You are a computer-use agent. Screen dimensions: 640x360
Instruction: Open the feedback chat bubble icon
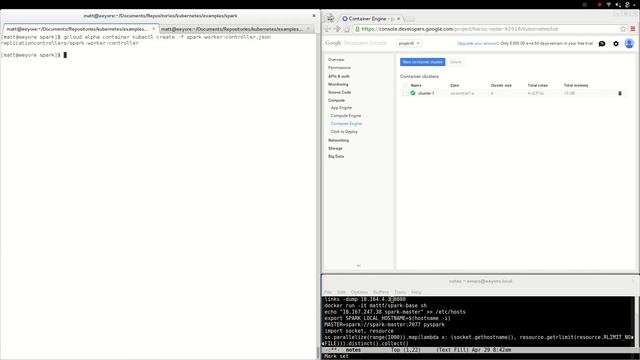point(602,43)
